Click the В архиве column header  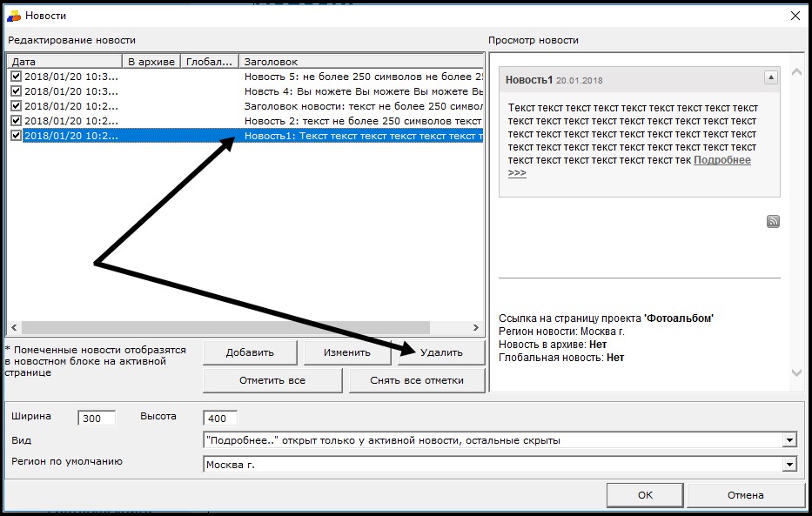151,62
